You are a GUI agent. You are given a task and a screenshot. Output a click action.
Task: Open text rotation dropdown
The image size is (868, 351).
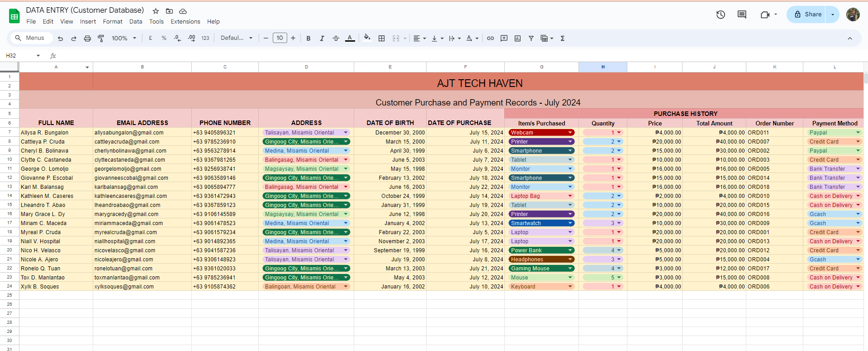472,38
